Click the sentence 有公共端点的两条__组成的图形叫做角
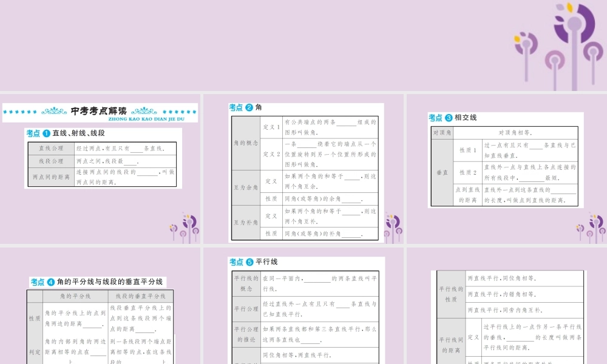This screenshot has width=607, height=364. coord(330,127)
